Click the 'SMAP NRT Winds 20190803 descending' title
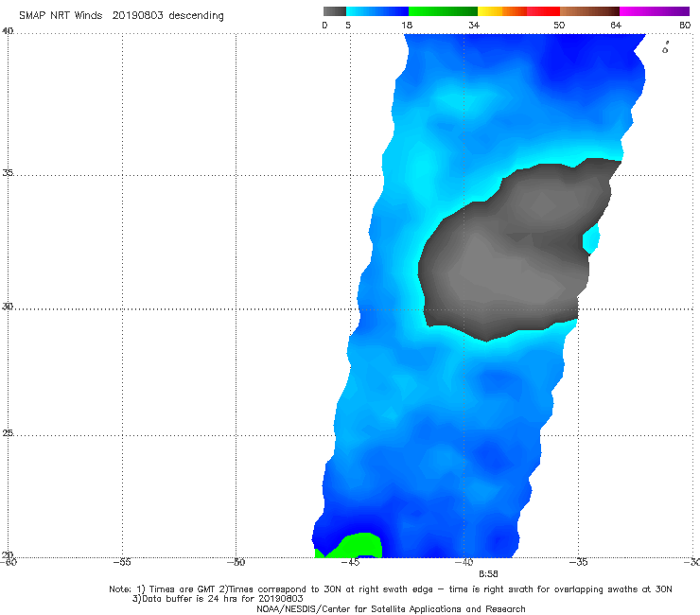Screen dimensions: 700x615 point(121,15)
